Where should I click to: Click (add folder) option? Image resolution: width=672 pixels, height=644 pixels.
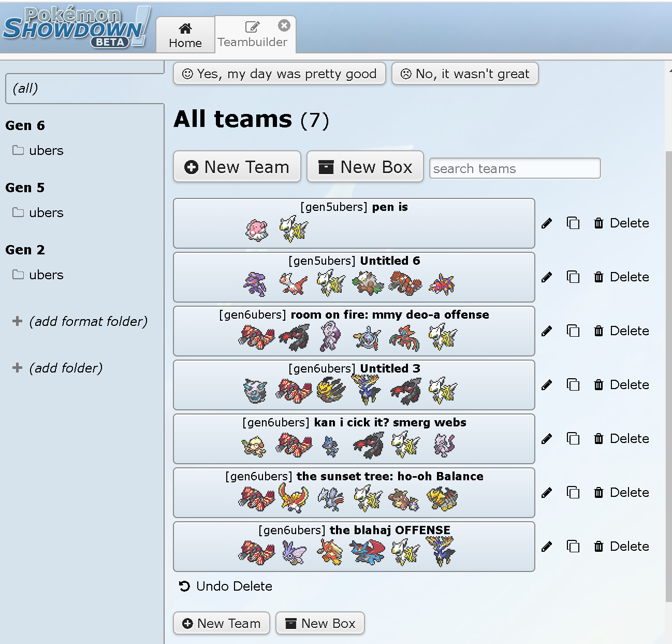(57, 368)
